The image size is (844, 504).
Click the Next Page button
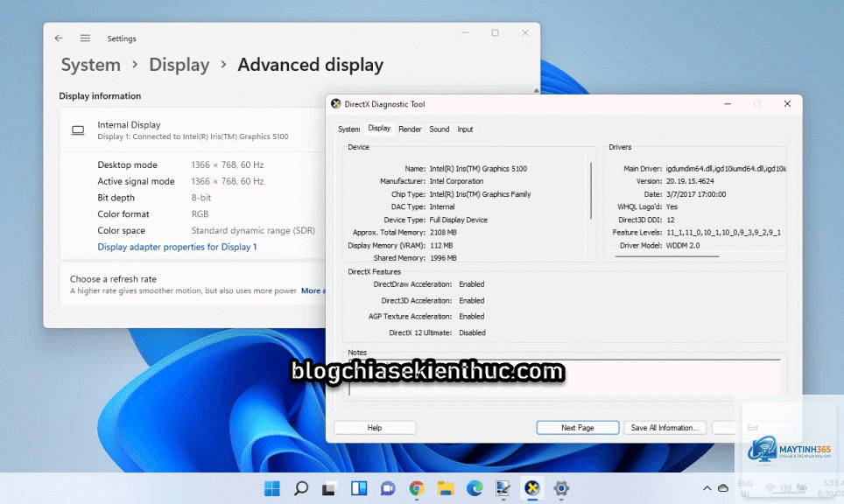[578, 428]
